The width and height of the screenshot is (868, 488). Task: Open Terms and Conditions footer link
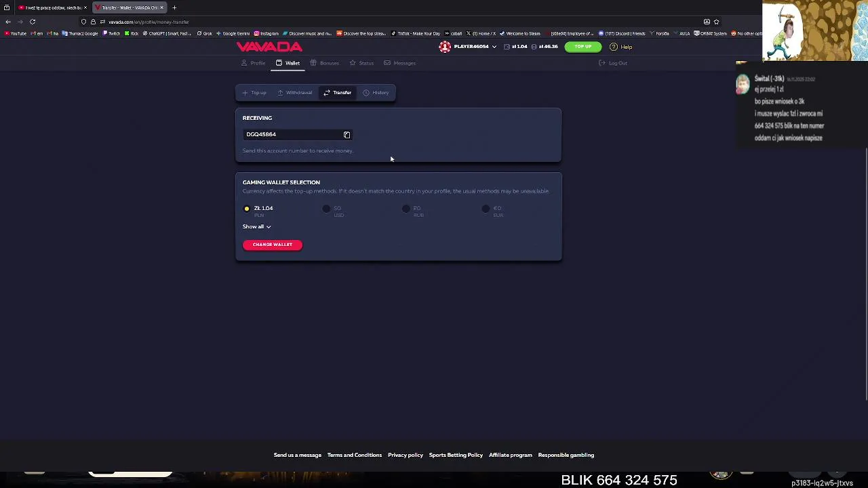(355, 455)
